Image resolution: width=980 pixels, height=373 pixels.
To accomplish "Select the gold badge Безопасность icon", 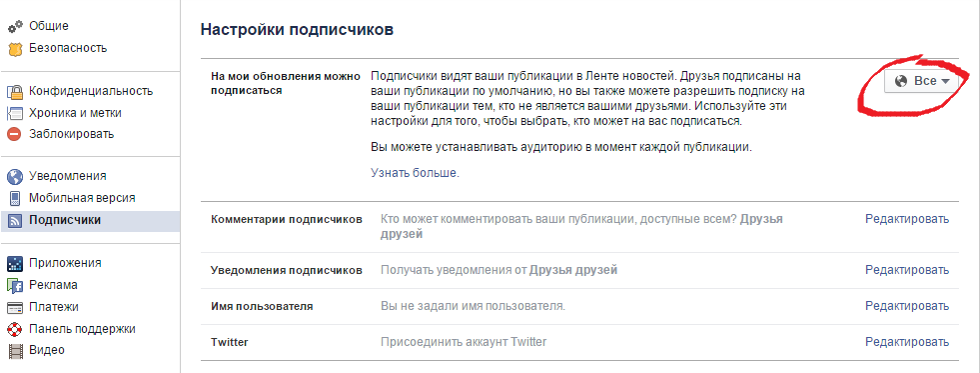I will 14,48.
